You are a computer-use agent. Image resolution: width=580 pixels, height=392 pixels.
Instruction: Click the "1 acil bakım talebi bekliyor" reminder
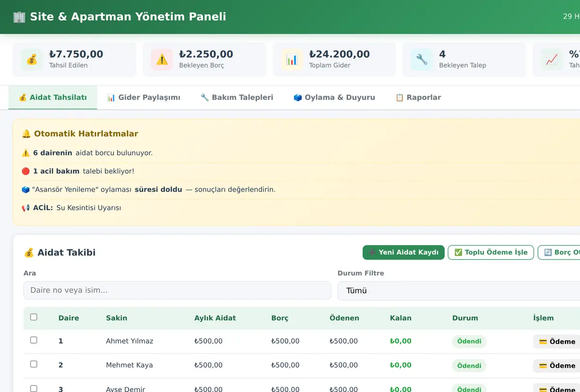click(x=78, y=171)
